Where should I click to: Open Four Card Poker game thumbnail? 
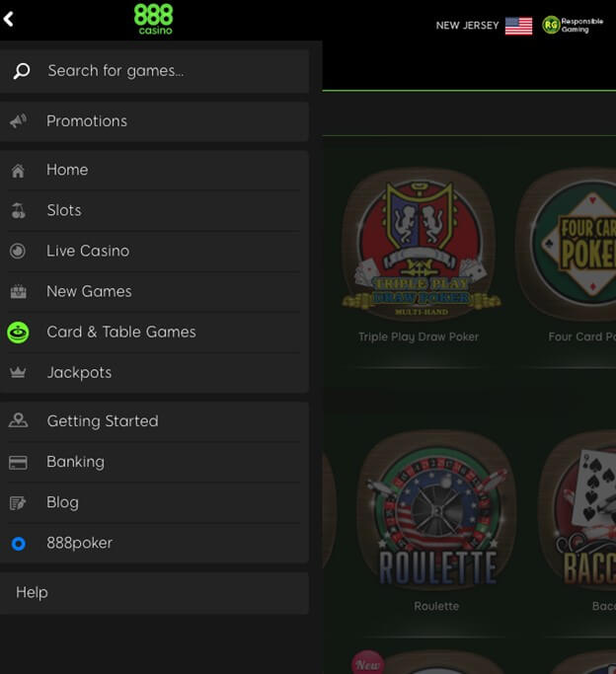pos(568,245)
